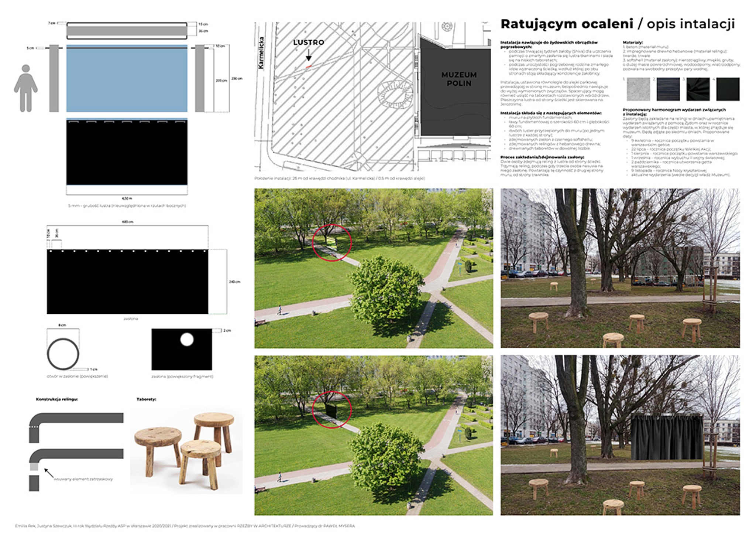Click the 'Ratującym ocaleni' title heading
Viewport: 756px width, 535px height.
tap(567, 24)
